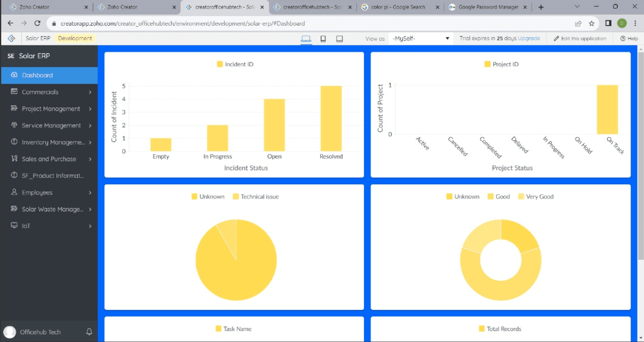Click the Commercials icon in sidebar
Viewport: 644px width, 342px height.
tap(14, 92)
